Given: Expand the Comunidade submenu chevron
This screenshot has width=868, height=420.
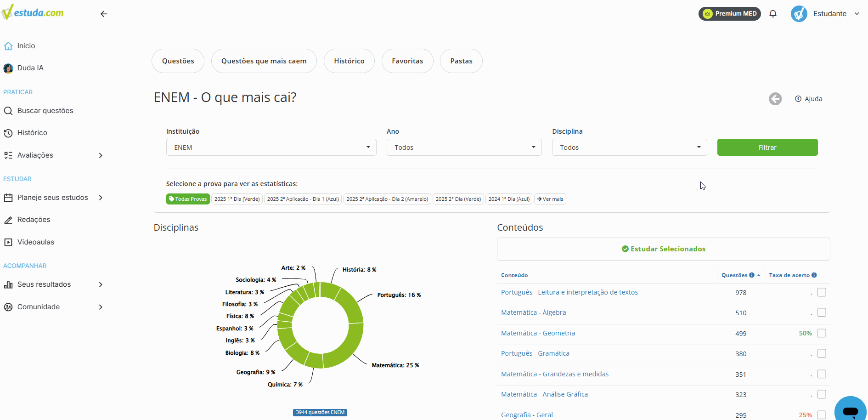Looking at the screenshot, I should pos(101,307).
